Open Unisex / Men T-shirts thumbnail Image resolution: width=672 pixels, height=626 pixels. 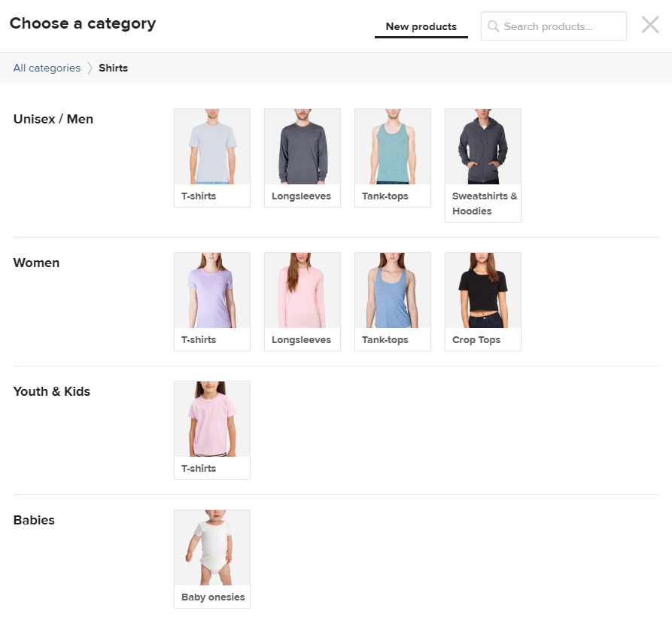[212, 147]
